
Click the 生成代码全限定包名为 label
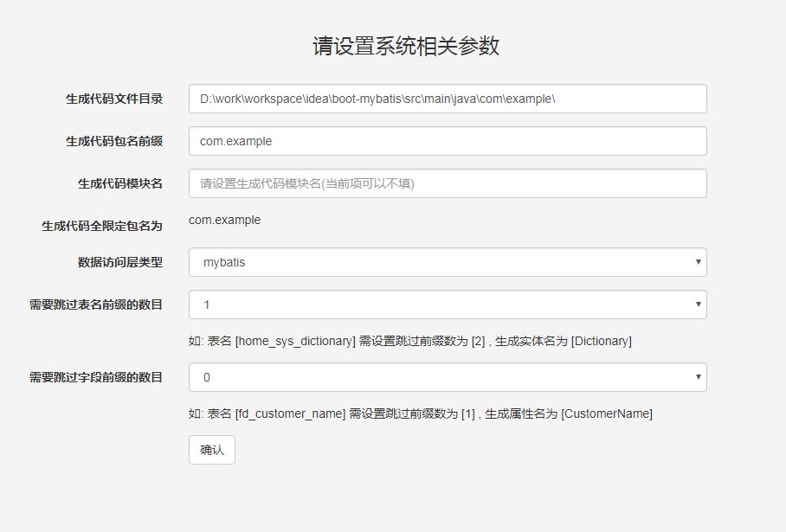point(102,226)
